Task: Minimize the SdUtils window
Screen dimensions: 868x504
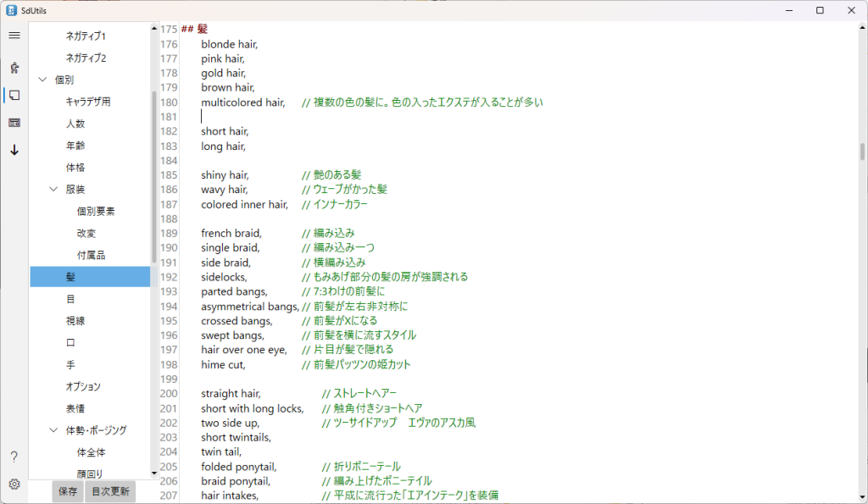Action: 789,10
